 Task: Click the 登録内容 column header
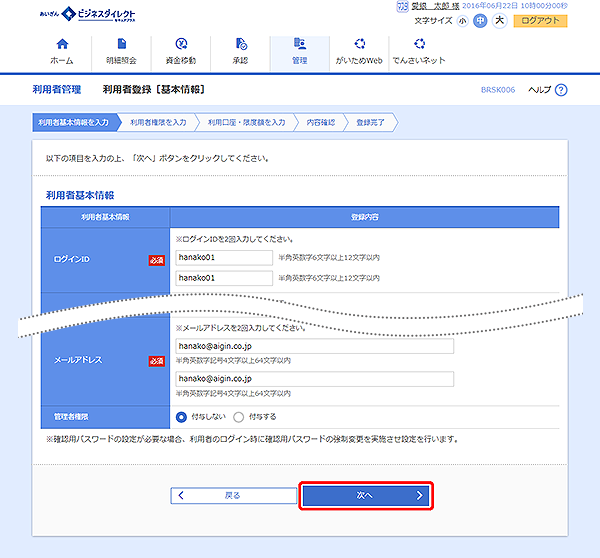pyautogui.click(x=365, y=217)
